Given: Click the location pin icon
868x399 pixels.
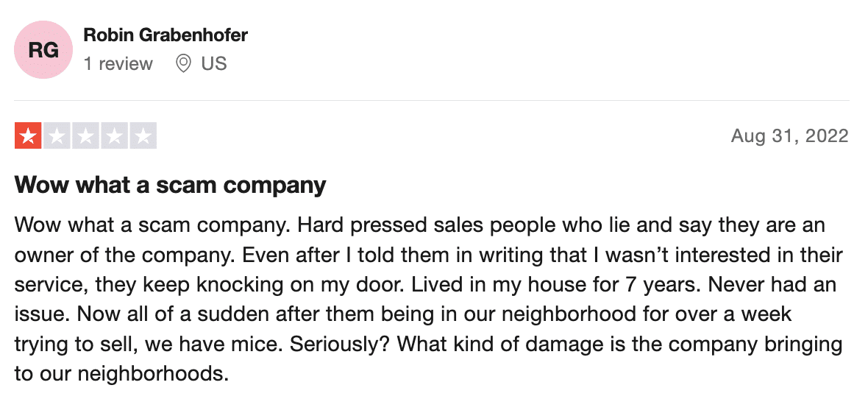Looking at the screenshot, I should coord(183,64).
